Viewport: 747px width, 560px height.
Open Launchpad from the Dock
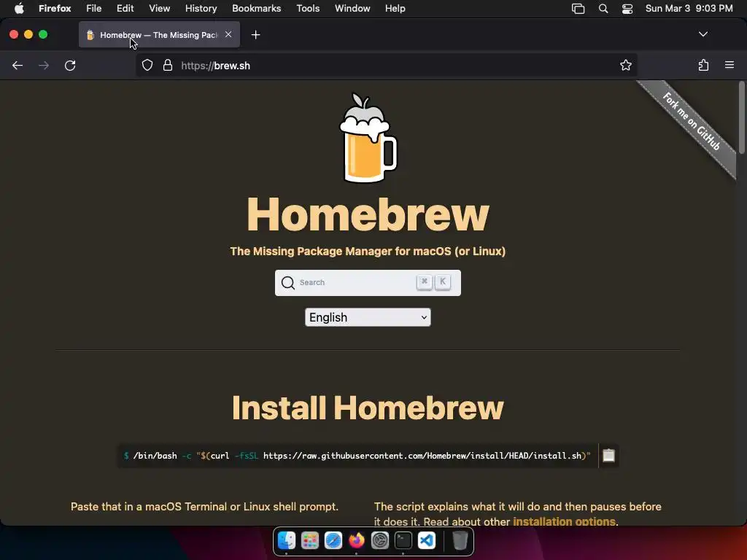tap(309, 540)
